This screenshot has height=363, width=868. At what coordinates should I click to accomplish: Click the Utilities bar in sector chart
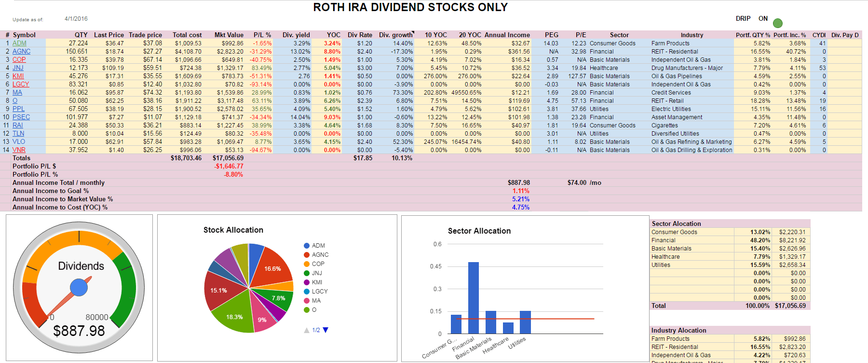click(525, 322)
